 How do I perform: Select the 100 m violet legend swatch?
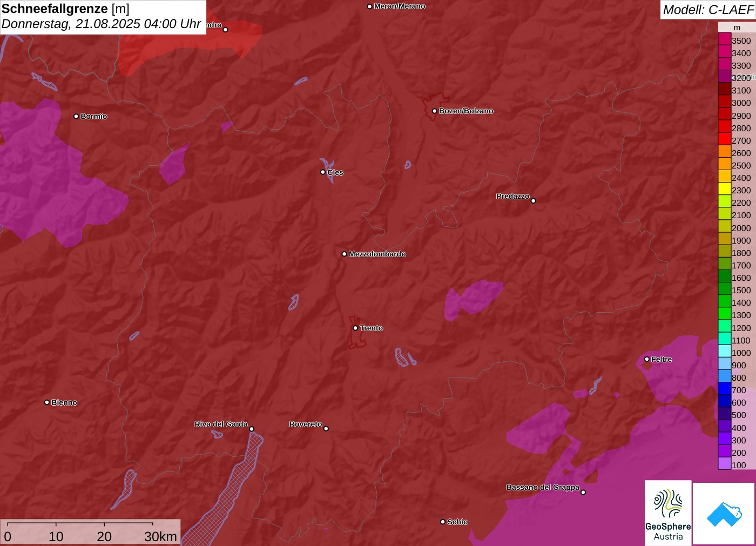(725, 463)
